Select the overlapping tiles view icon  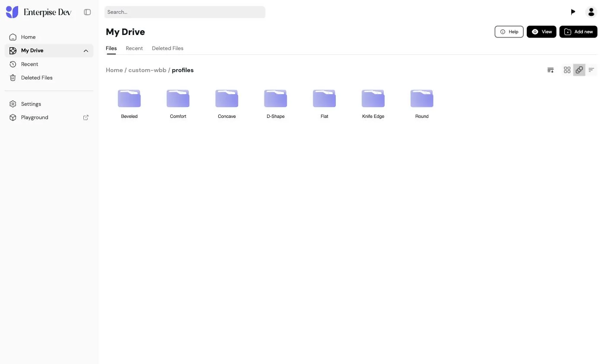[x=579, y=70]
